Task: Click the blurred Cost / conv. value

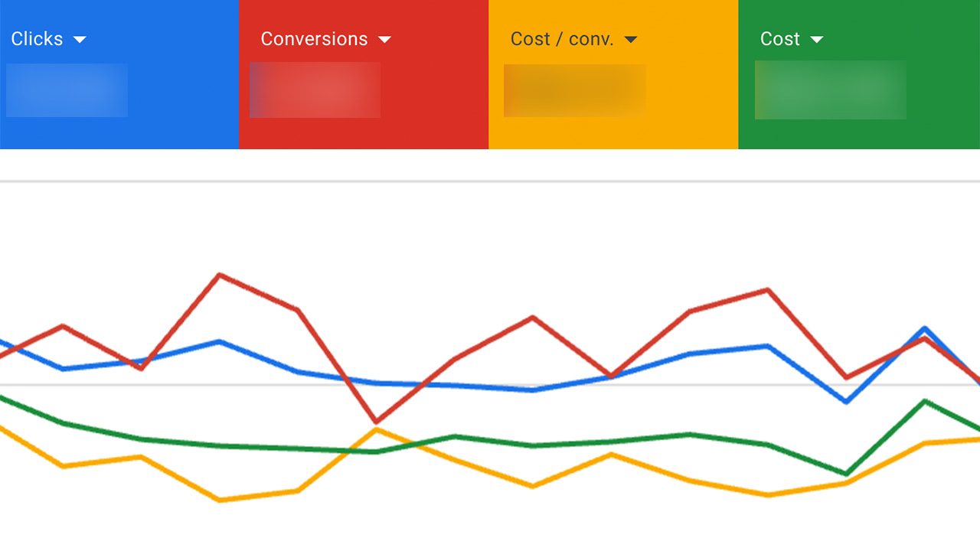Action: coord(574,90)
